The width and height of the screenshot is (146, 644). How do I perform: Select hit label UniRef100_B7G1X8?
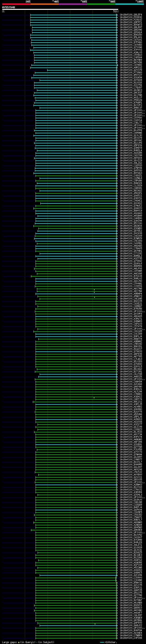[131, 276]
